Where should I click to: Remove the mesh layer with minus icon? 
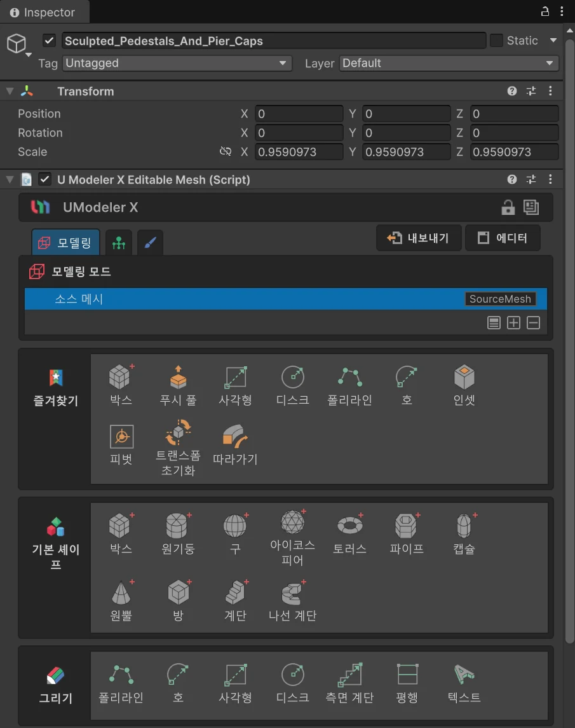[533, 323]
